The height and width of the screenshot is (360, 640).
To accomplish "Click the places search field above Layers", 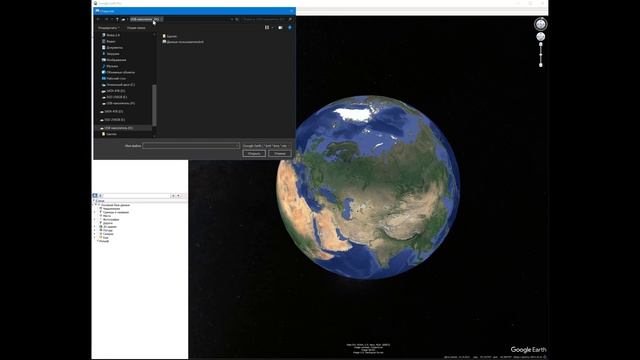I will 136,196.
